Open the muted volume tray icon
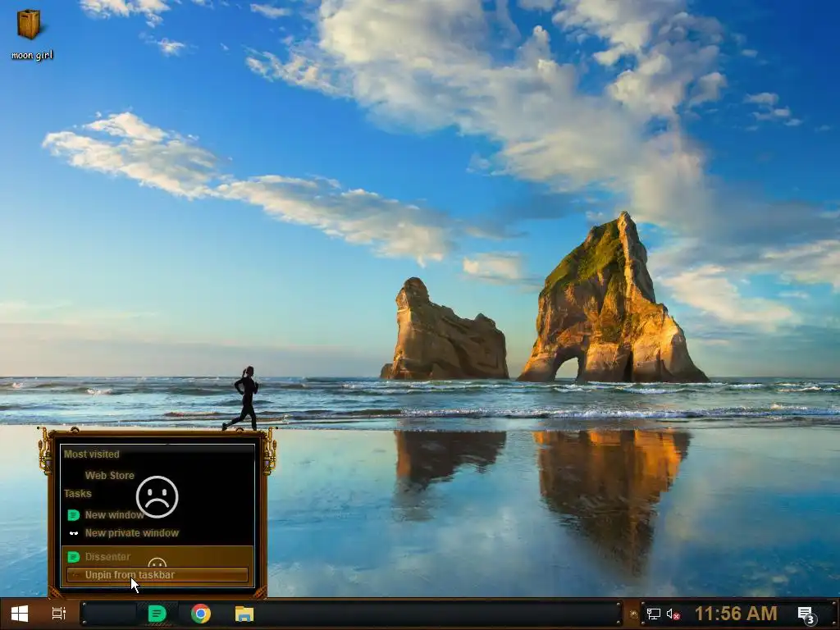 click(673, 614)
